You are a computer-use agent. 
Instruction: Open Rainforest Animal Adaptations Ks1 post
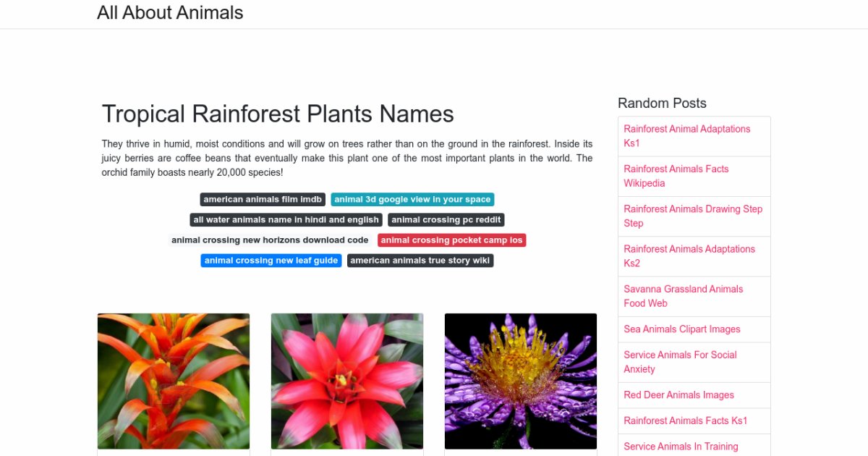[687, 136]
